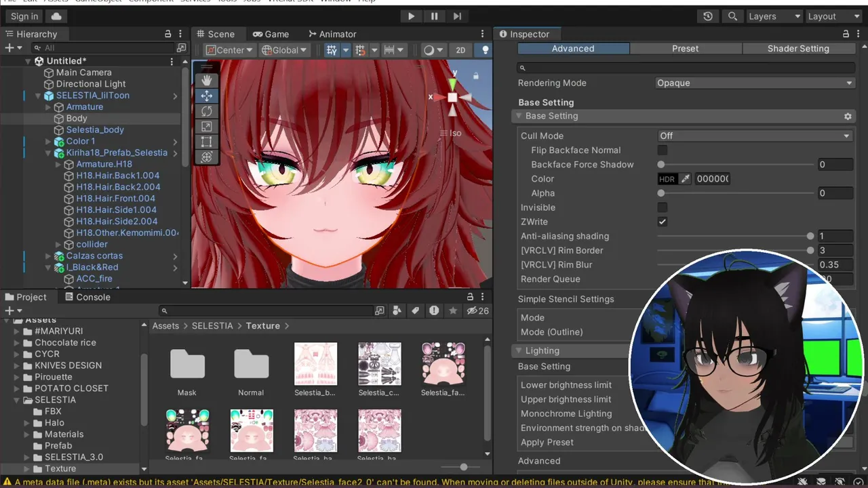Switch to the Game tab

coord(271,34)
